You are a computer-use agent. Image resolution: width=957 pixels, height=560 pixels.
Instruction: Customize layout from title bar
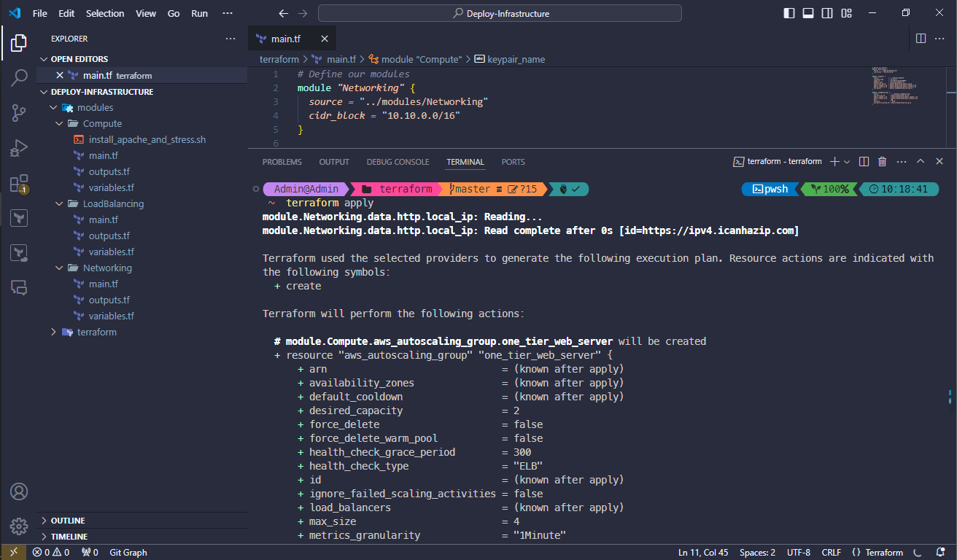(847, 13)
